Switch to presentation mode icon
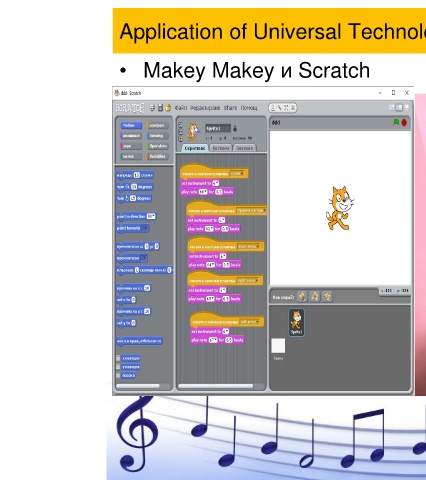Viewport: 426px width, 480px height. [407, 107]
